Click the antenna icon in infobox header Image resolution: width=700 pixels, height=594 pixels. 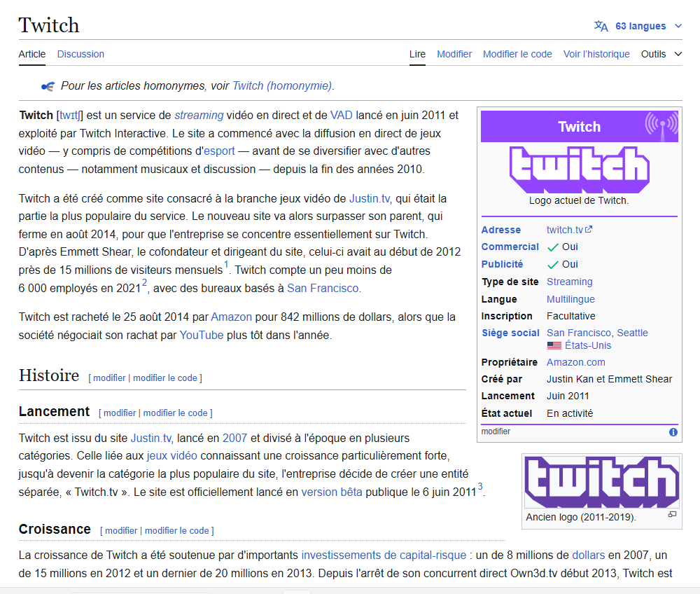[x=661, y=127]
